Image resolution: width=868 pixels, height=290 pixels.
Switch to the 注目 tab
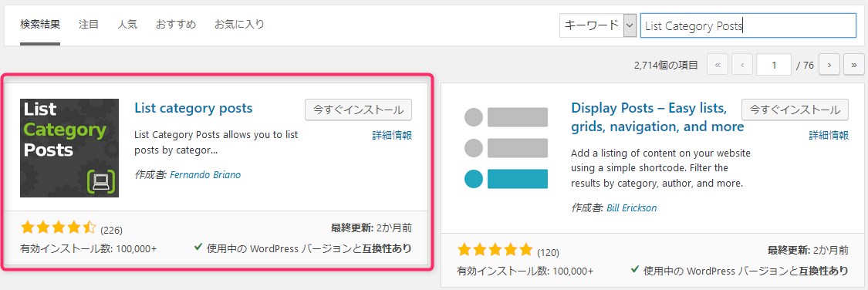(x=89, y=25)
